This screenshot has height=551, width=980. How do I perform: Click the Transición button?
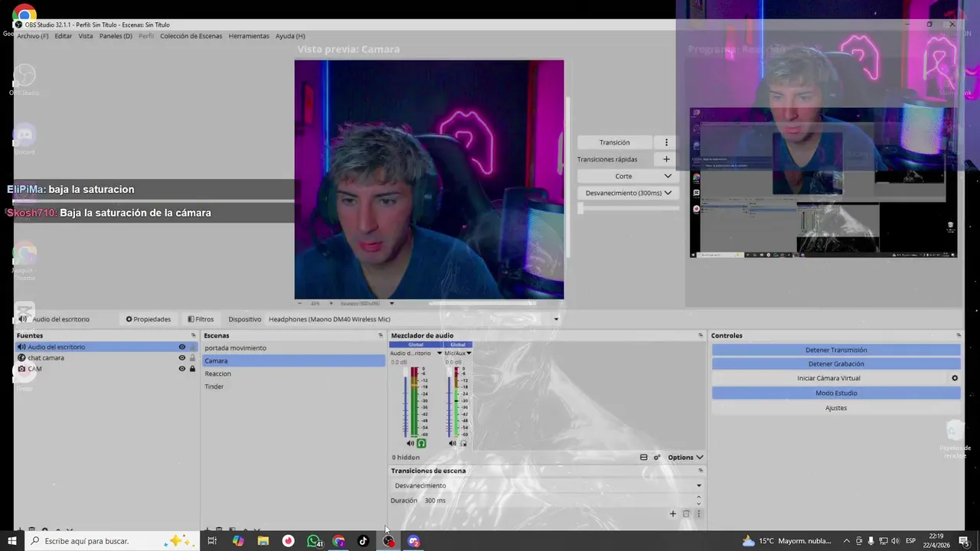pos(615,142)
